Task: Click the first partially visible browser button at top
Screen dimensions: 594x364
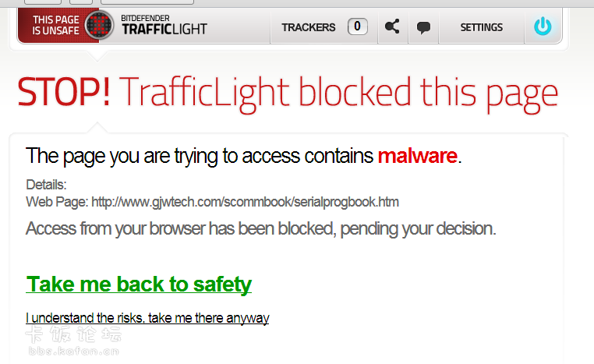Action: (43, 2)
